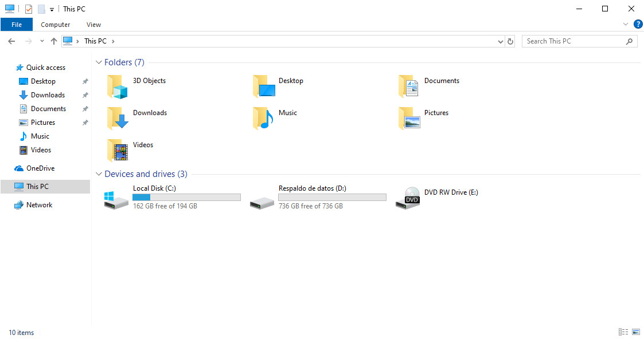Screen dimensions: 644x339
Task: Open the File menu
Action: click(x=17, y=25)
